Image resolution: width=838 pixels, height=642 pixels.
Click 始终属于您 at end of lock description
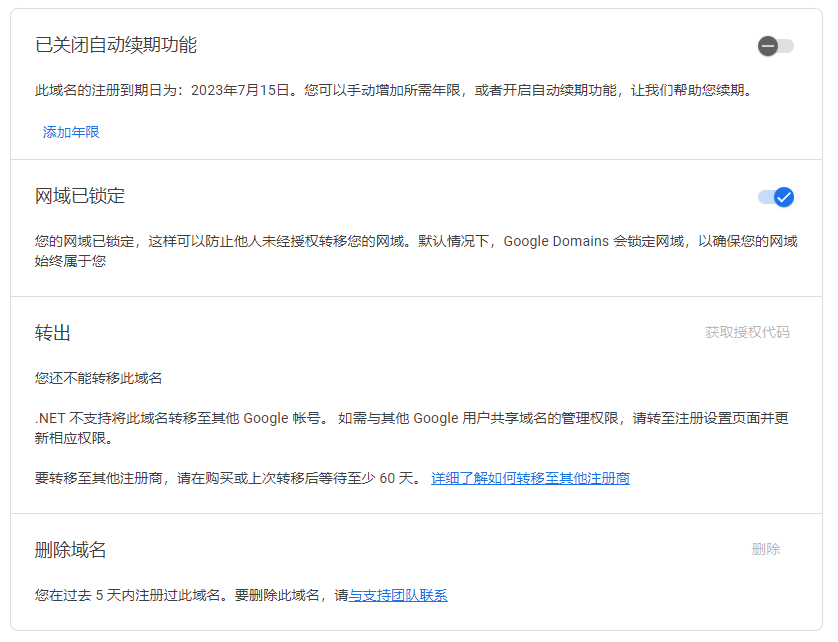pos(71,261)
